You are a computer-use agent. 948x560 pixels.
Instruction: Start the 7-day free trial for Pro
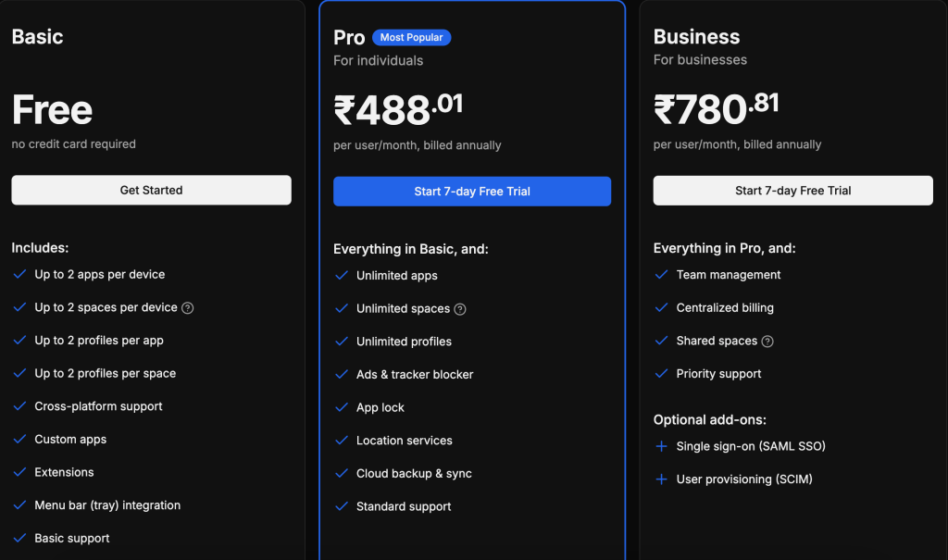point(472,191)
